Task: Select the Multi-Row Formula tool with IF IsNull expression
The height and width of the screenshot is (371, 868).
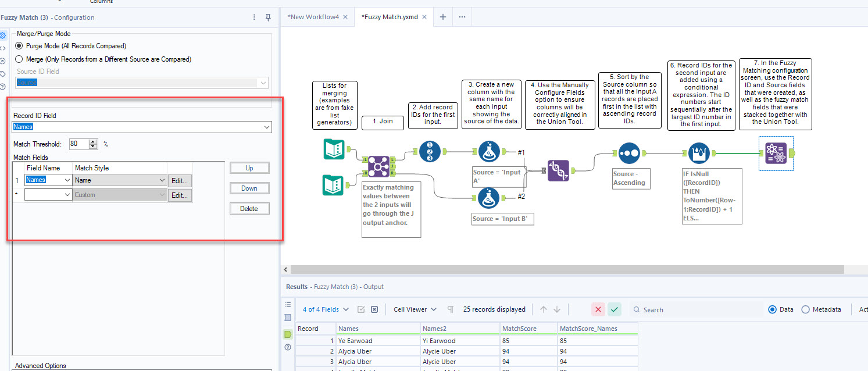Action: (699, 153)
